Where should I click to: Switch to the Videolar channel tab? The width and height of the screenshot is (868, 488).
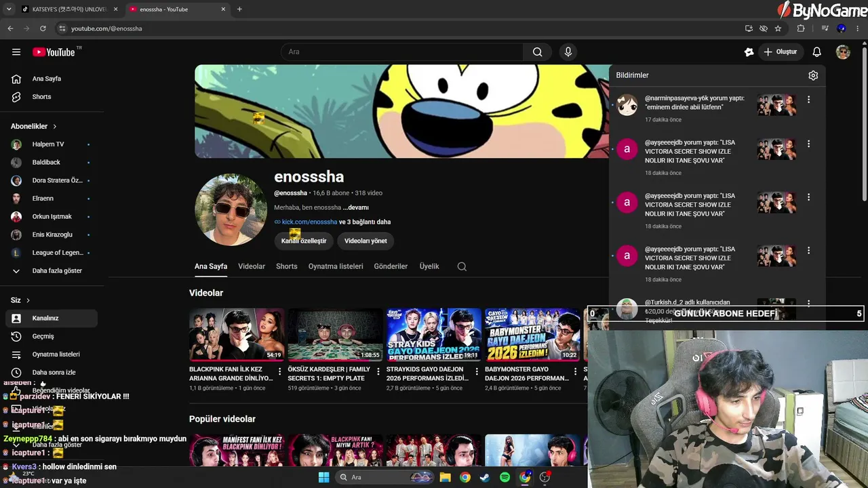tap(252, 266)
